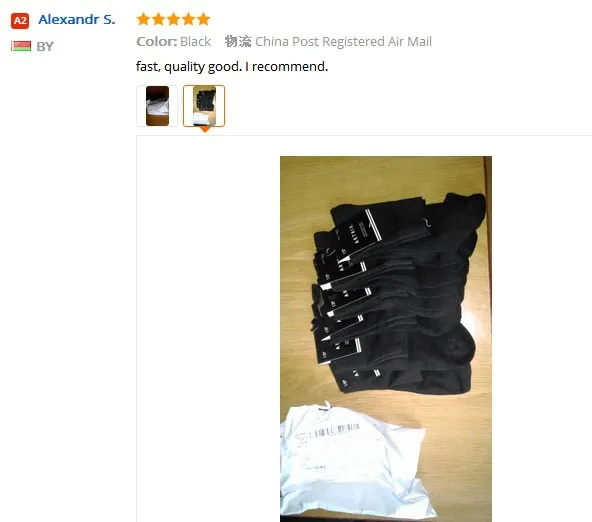Click the fourth gold rating star
592x522 pixels.
click(188, 19)
